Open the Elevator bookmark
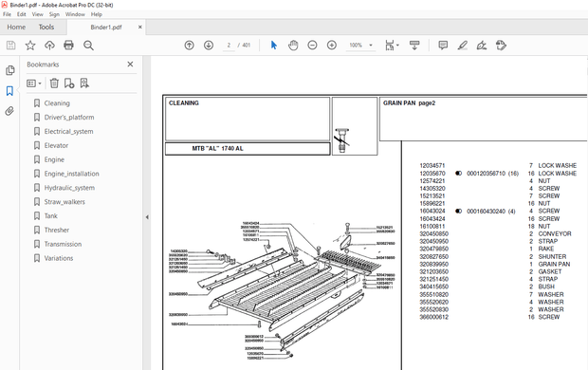This screenshot has height=370, width=588. tap(56, 145)
